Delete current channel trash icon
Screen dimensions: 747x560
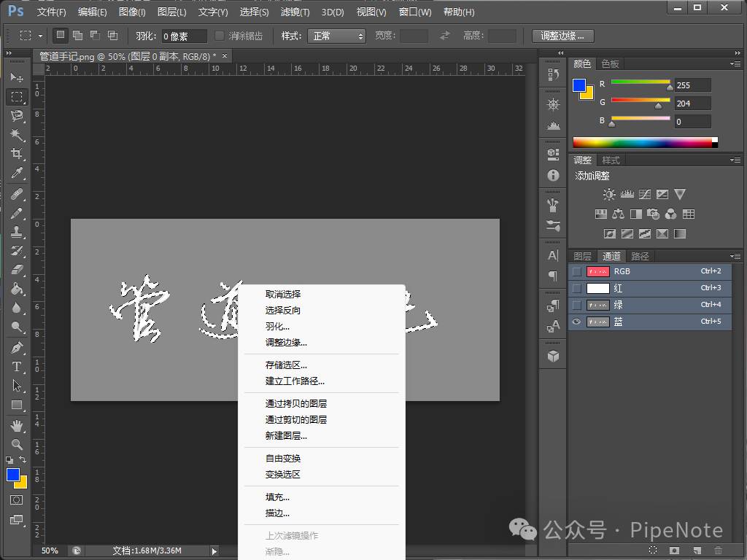[718, 550]
